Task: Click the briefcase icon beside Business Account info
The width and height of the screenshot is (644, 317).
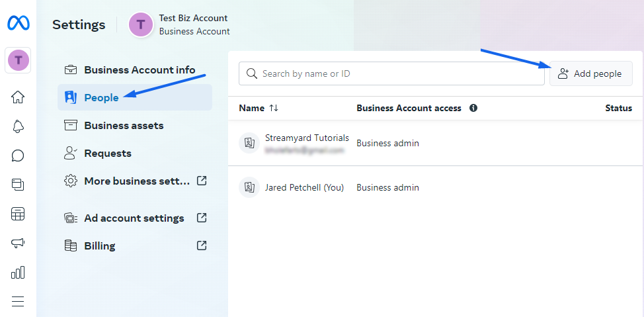Action: [x=71, y=70]
